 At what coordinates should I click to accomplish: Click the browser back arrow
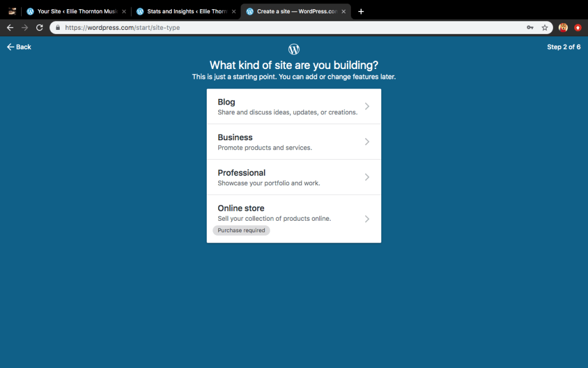(10, 28)
